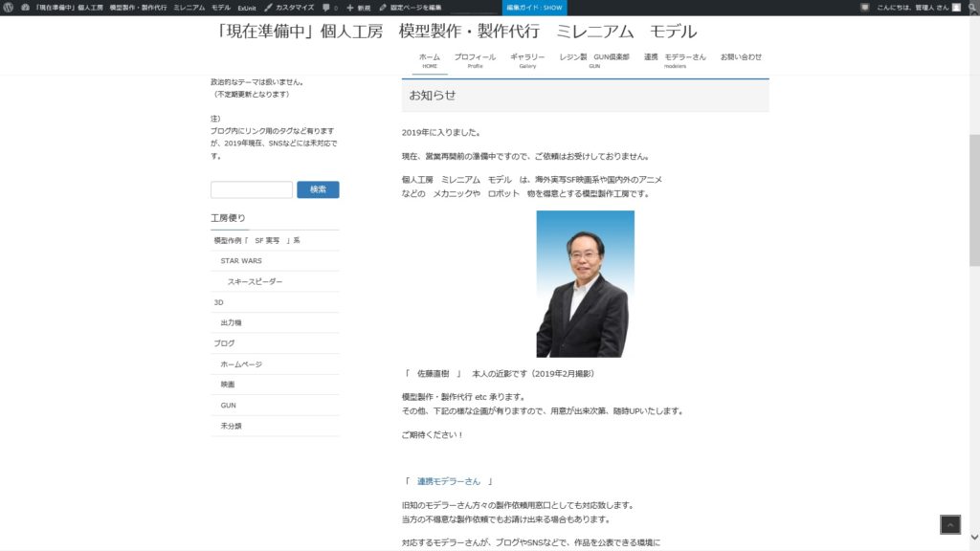The image size is (980, 551).
Task: Open the ExUnit admin bar menu
Action: coord(247,8)
